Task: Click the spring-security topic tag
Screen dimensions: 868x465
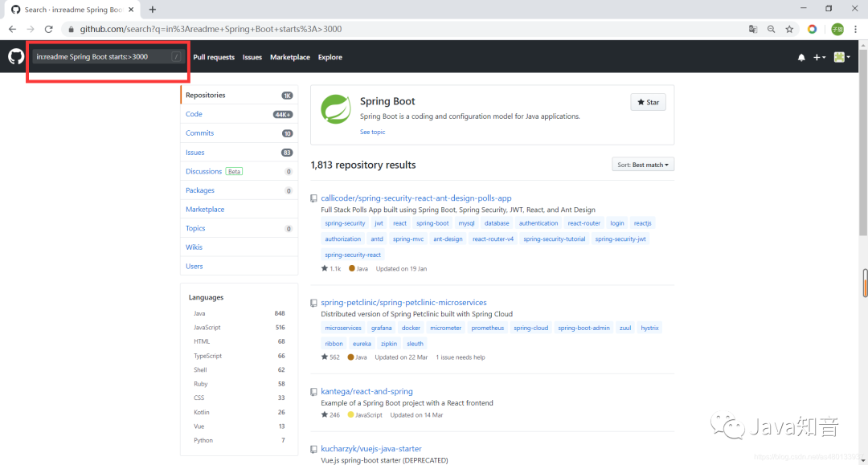Action: (x=345, y=223)
